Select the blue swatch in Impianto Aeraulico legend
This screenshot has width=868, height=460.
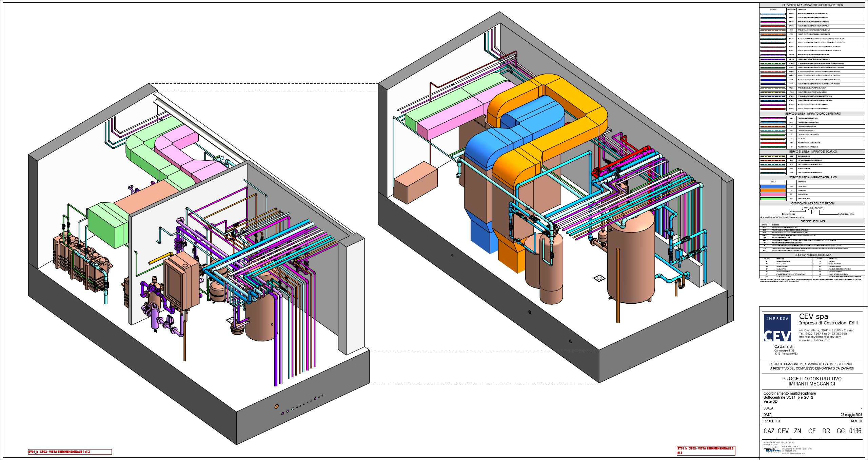[773, 186]
